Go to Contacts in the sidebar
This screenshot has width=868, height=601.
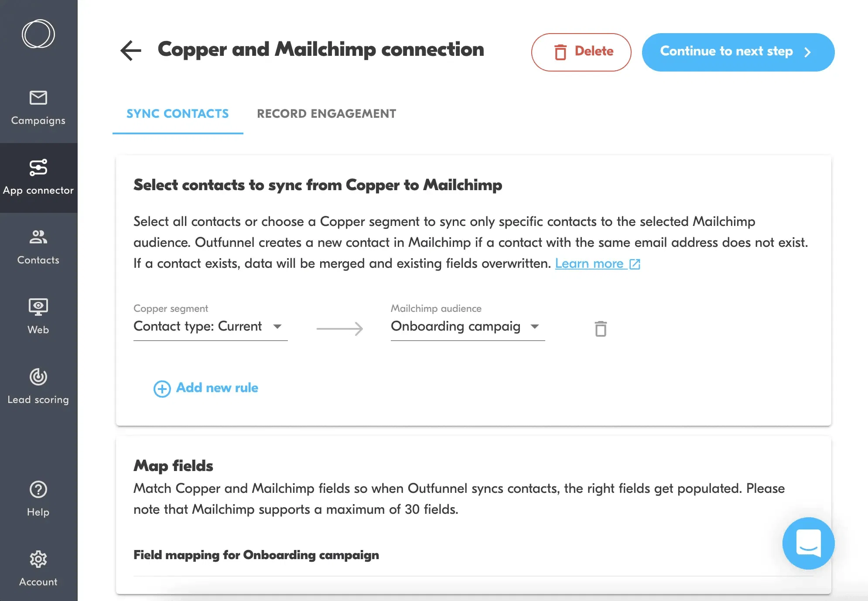38,247
